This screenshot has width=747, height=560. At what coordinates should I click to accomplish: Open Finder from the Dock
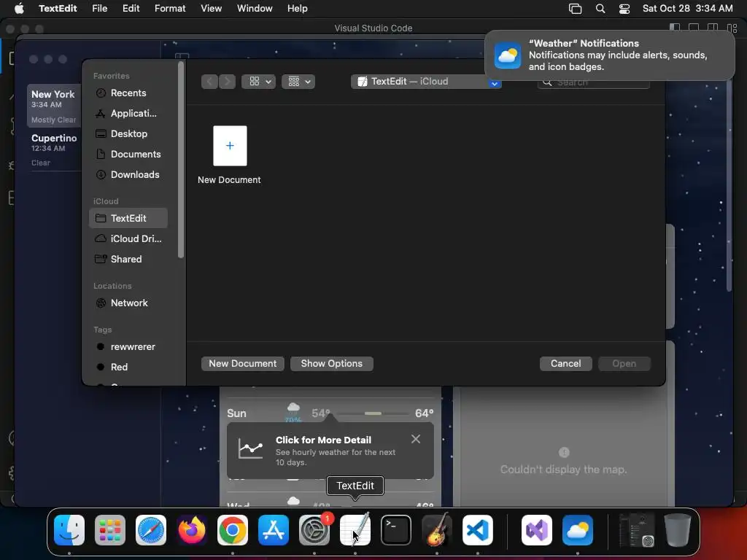coord(69,530)
